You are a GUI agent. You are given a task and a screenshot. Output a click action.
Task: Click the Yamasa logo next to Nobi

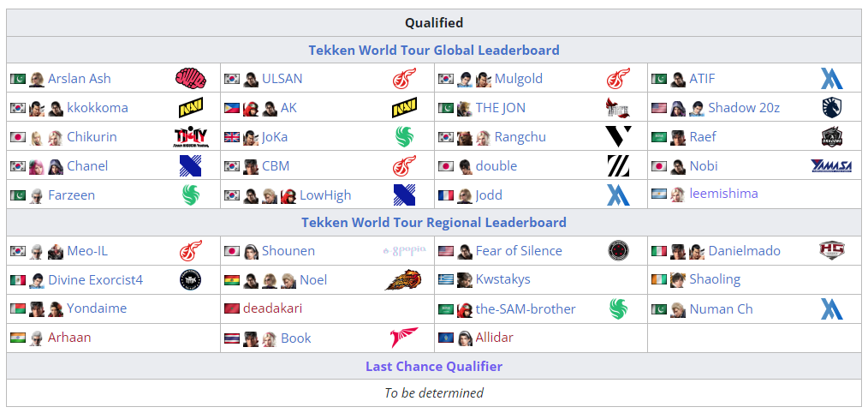coord(831,166)
